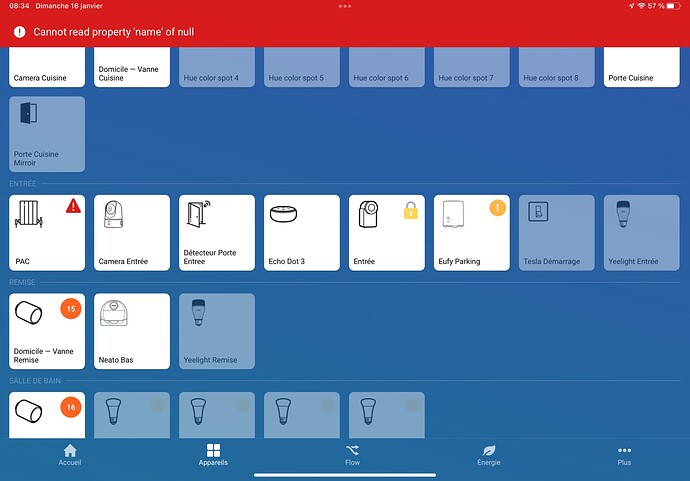
Task: Toggle the Porte Cuisine Mirroir door tile
Action: click(47, 134)
